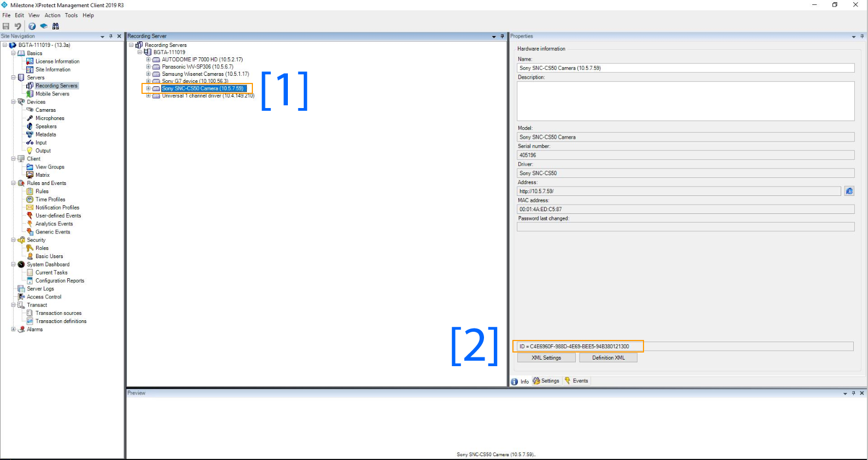Screen dimensions: 868x460
Task: Click the Server Logs icon
Action: point(21,289)
